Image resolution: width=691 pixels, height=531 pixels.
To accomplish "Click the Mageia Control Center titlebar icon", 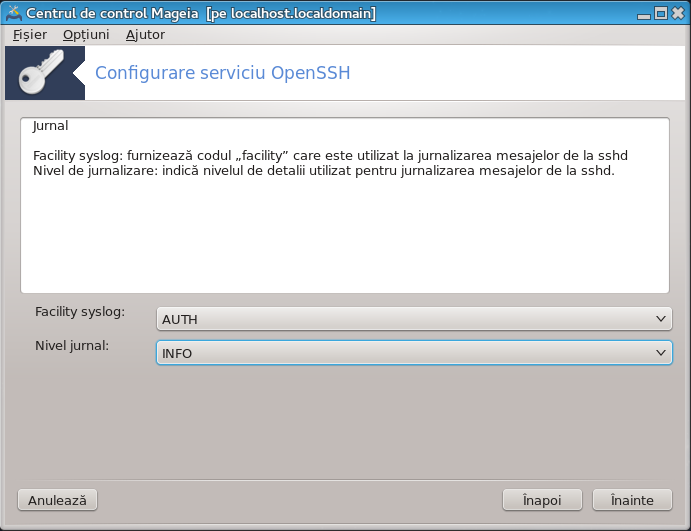I will (14, 13).
